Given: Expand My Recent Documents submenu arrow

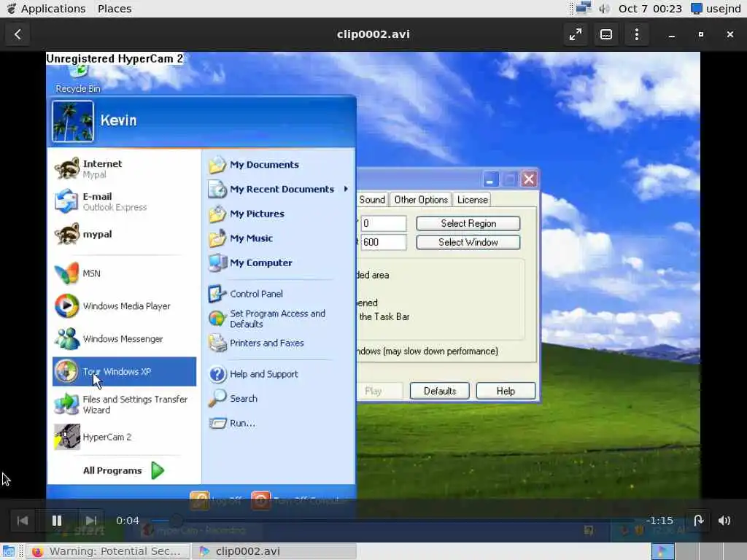Looking at the screenshot, I should click(347, 189).
